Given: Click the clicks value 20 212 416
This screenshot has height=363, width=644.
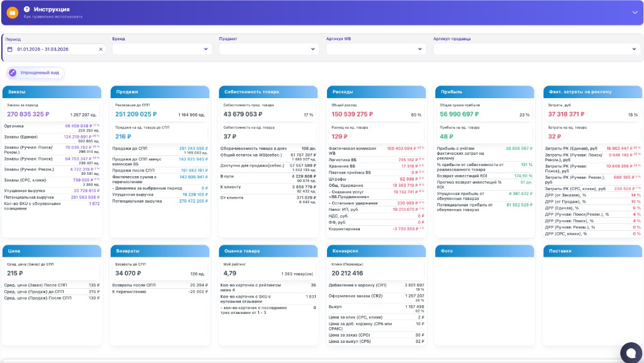Looking at the screenshot, I should 347,273.
